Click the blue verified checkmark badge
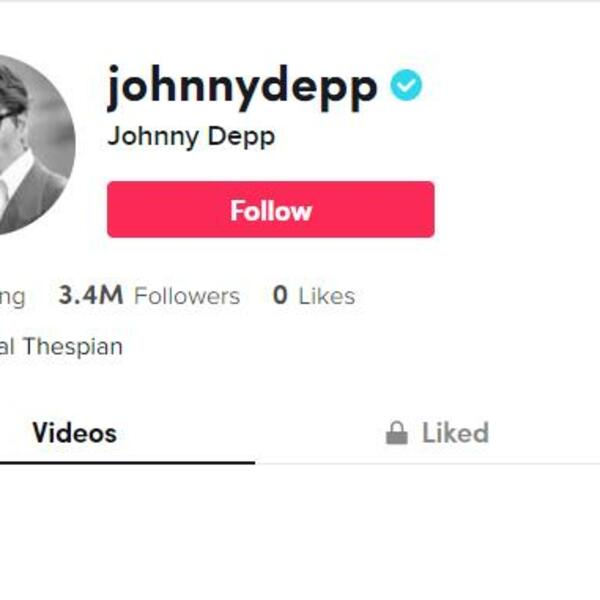Image resolution: width=600 pixels, height=600 pixels. (406, 85)
